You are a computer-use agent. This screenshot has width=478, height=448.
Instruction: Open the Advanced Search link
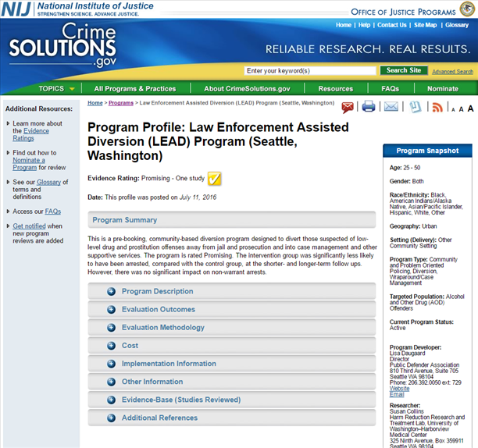tap(452, 72)
